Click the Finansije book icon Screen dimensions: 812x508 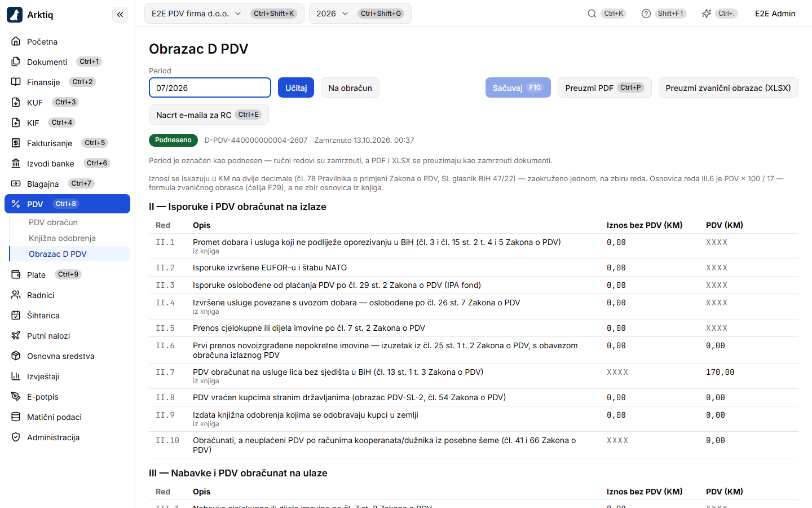pos(16,82)
